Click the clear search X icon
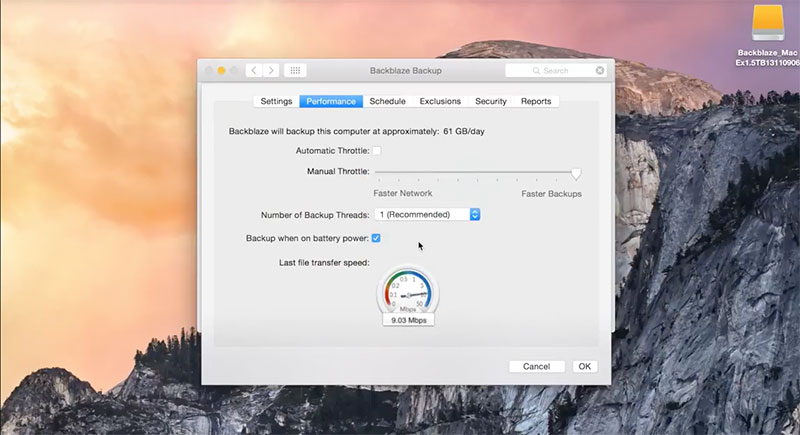 coord(600,71)
